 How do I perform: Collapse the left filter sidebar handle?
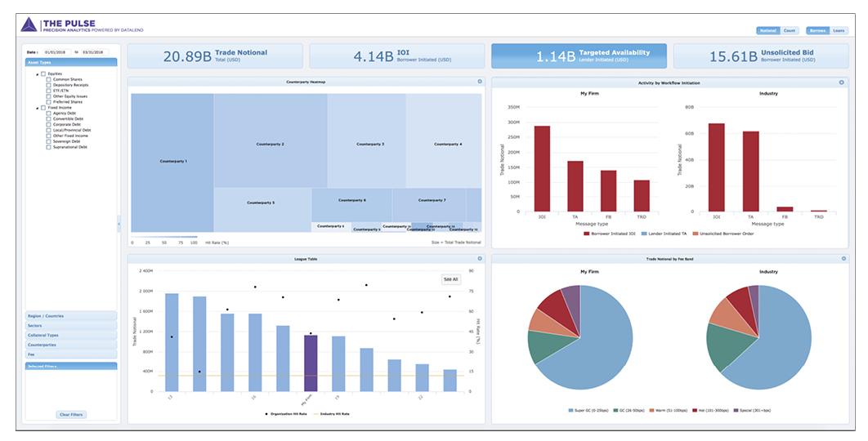119,224
